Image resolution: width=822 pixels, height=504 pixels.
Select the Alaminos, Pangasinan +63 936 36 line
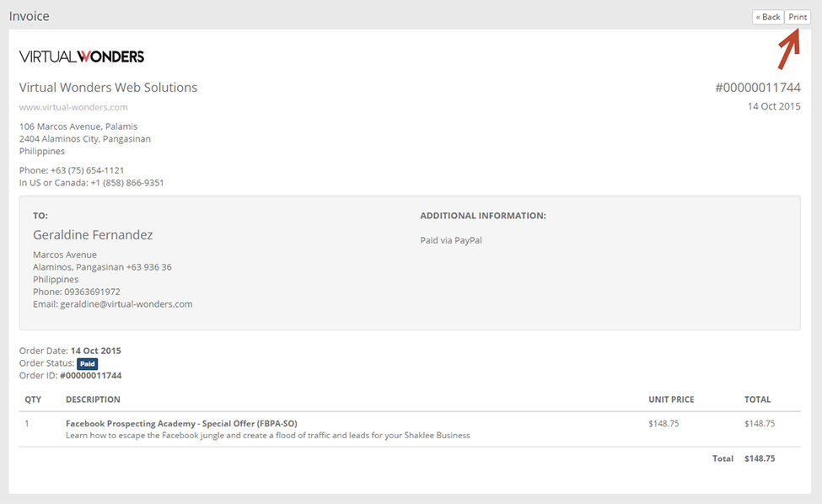click(x=102, y=267)
